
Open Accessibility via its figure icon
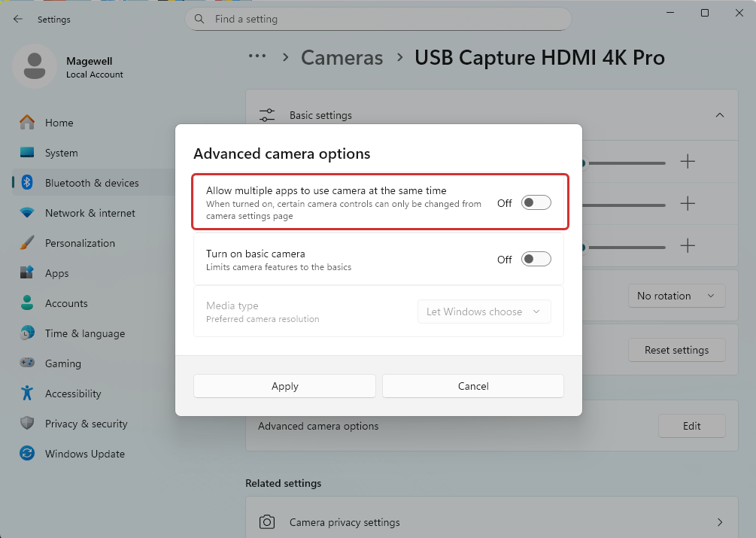click(x=27, y=394)
